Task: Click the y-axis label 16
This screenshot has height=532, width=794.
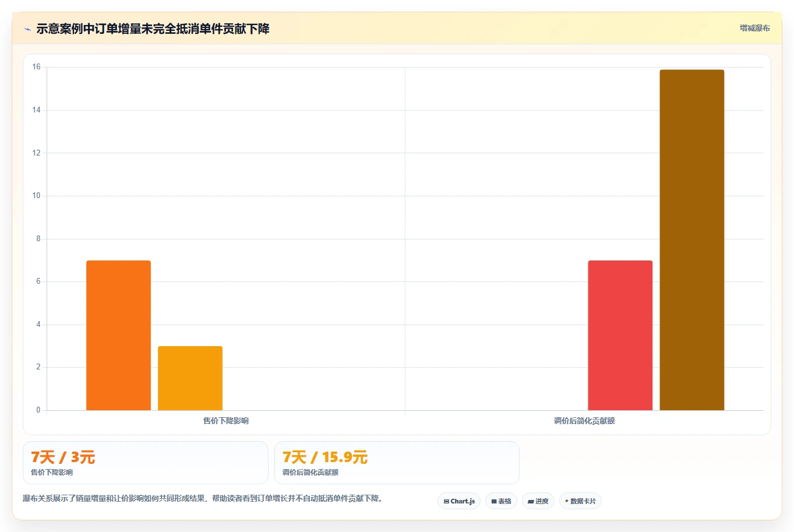Action: pos(37,67)
